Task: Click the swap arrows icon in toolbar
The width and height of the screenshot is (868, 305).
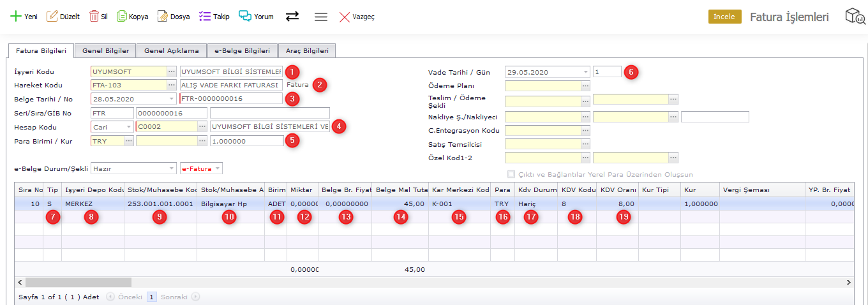Action: pos(292,17)
